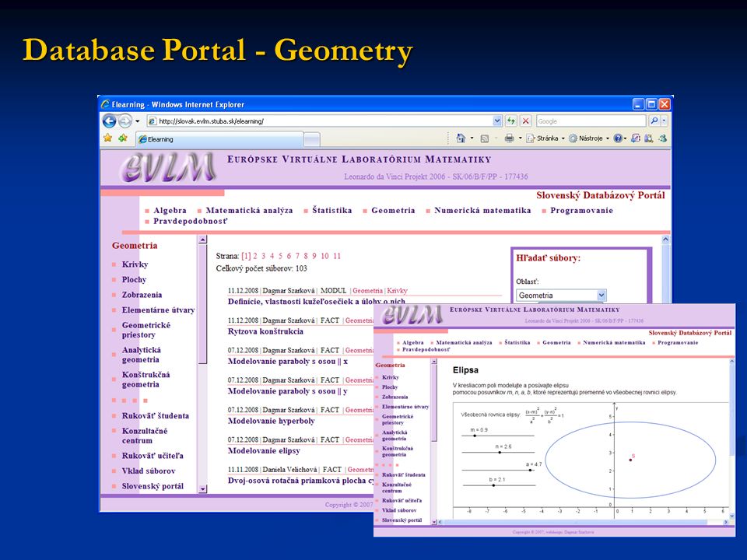This screenshot has height=560, width=747.
Task: Print the page using the printer icon
Action: pos(509,138)
